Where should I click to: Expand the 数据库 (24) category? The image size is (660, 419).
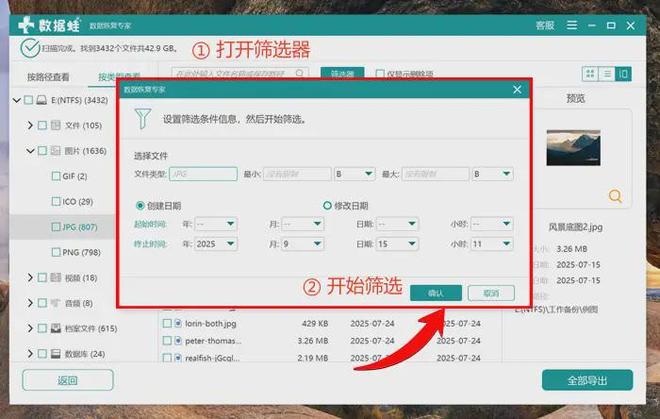[x=30, y=353]
